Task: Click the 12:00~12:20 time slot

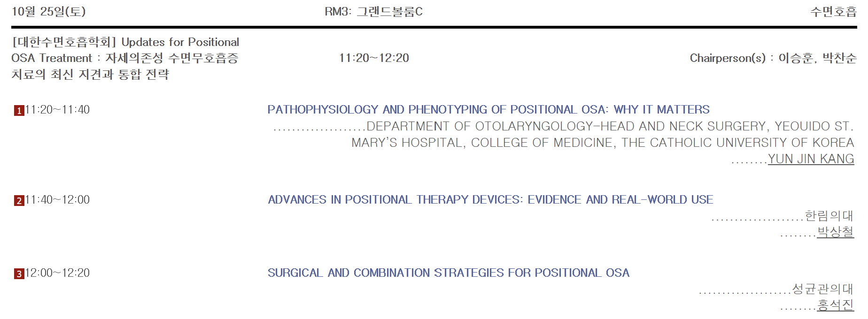Action: point(57,273)
